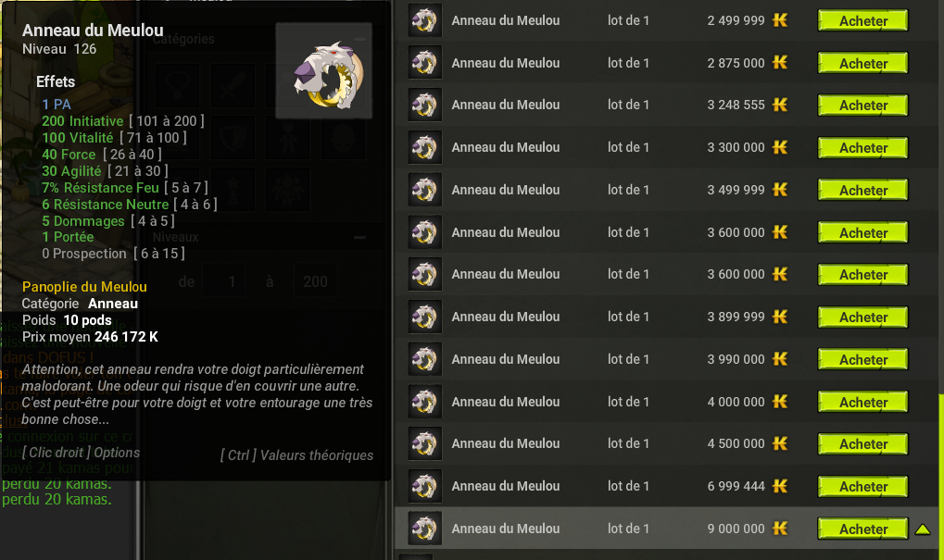Buy the Anneau du Meulou for 2 499 999

[x=862, y=21]
